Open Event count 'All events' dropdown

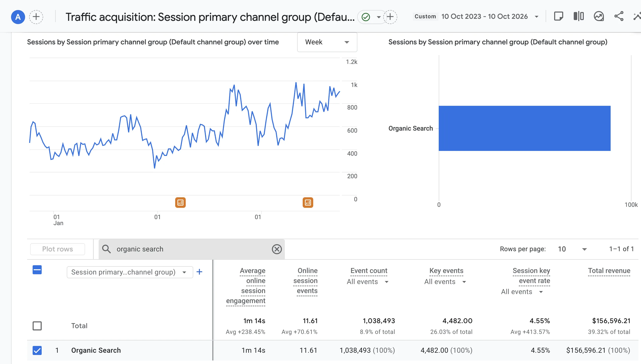pos(368,282)
